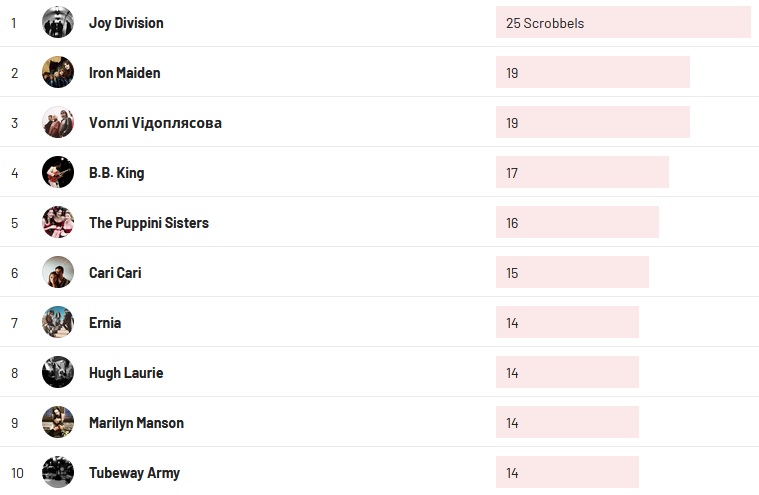Open Cari Cari's avatar picture
Viewport: 759px width, 495px height.
58,272
